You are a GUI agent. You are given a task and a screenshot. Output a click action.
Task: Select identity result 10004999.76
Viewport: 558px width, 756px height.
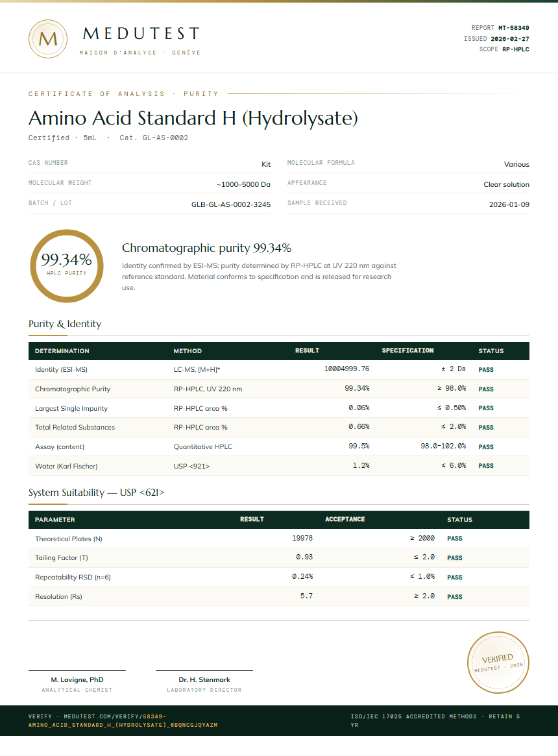pyautogui.click(x=346, y=369)
